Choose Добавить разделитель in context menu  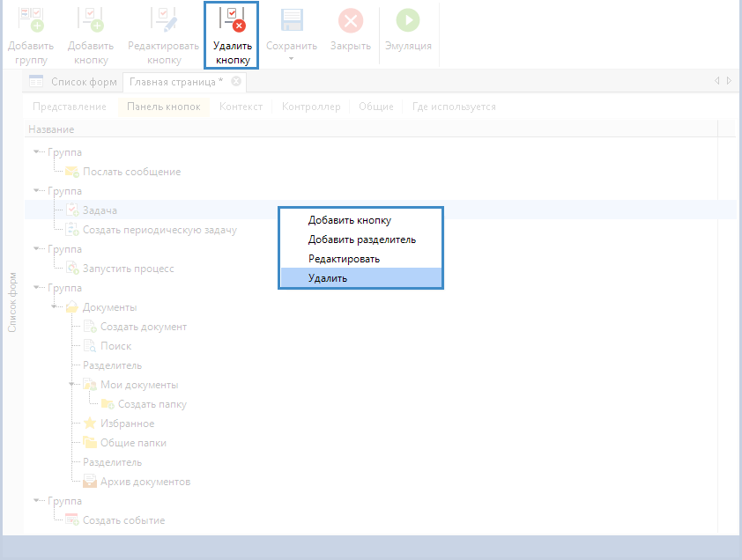[x=361, y=239]
